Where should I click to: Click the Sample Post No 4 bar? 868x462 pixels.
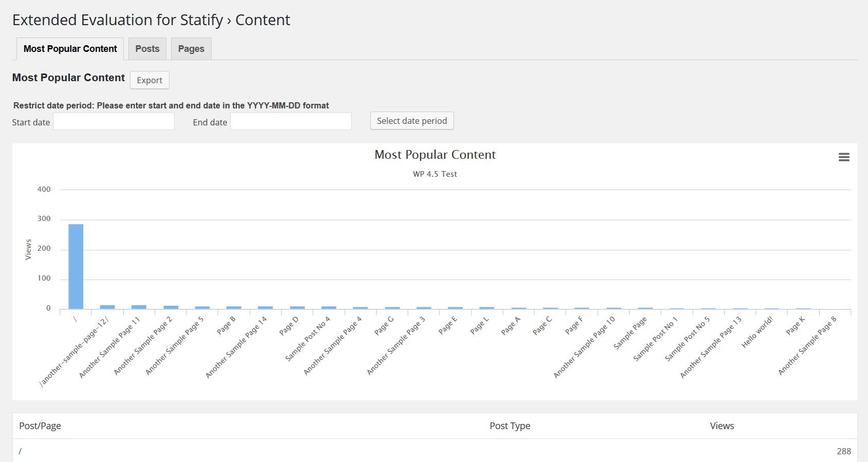(329, 307)
